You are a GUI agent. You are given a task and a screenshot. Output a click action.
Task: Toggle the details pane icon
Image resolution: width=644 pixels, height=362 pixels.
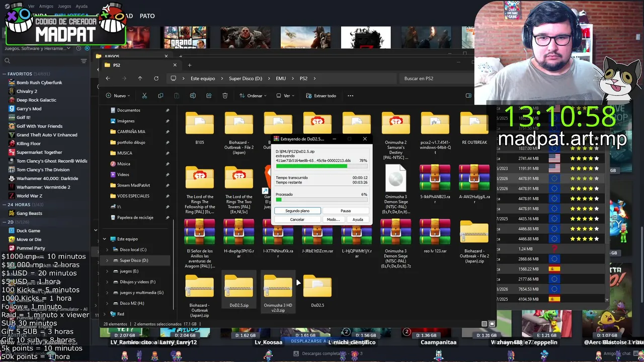coord(468,96)
